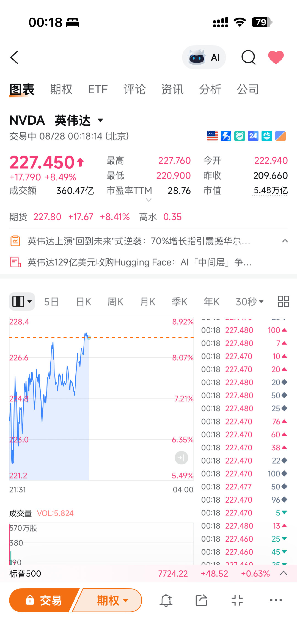Viewport: 297px width, 644px height.
Task: Tap the blue 24-hour trading icon
Action: pos(253,136)
